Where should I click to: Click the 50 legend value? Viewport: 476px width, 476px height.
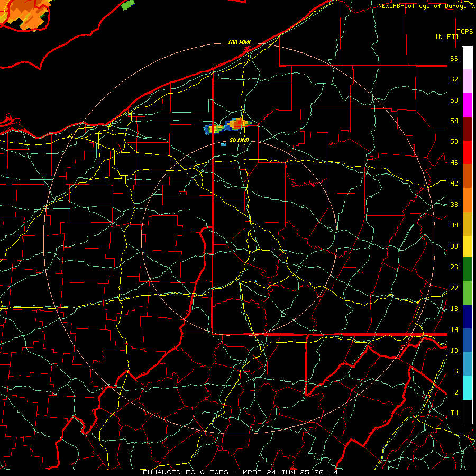click(x=454, y=142)
